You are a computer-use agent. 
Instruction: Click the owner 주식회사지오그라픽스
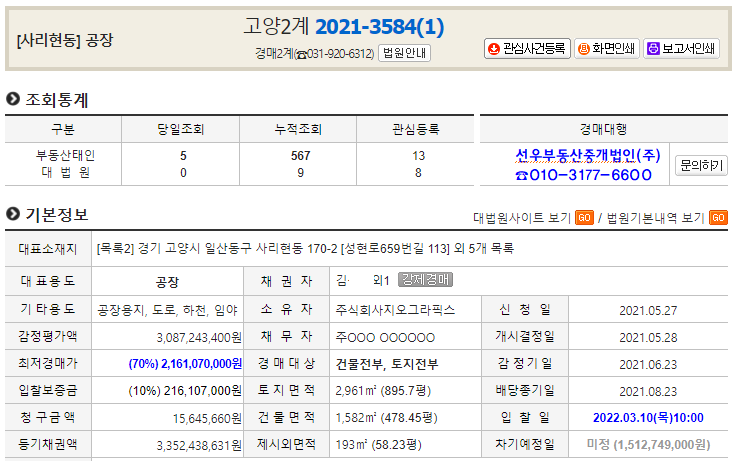[x=395, y=310]
